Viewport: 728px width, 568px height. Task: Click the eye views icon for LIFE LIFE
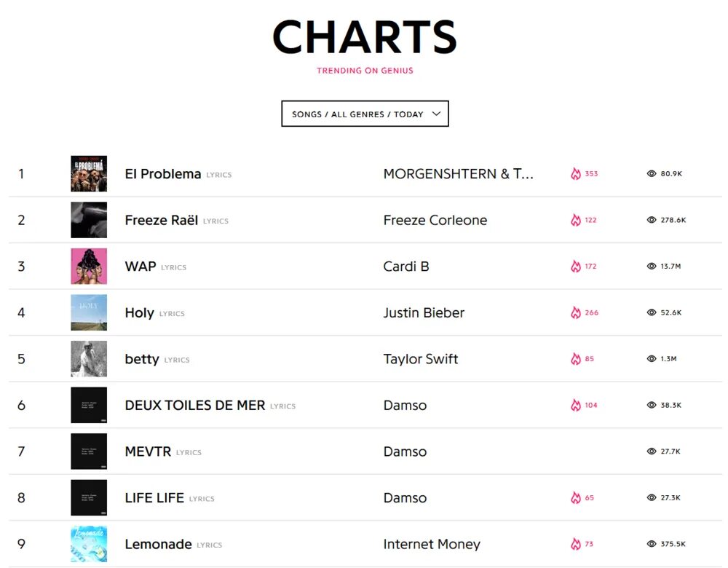pos(652,498)
